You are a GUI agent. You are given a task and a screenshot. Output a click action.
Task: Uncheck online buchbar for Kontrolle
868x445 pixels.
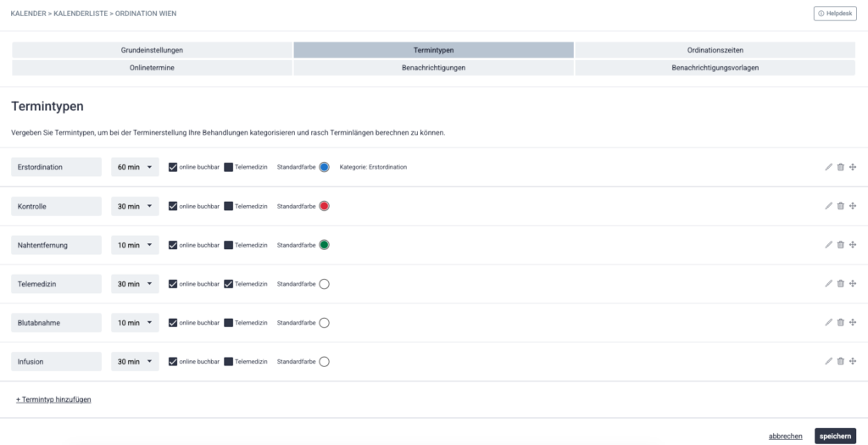[x=173, y=206]
